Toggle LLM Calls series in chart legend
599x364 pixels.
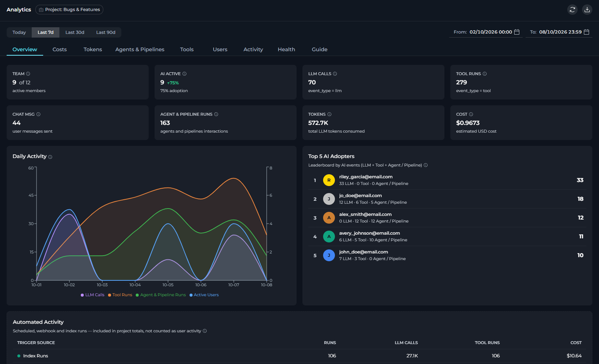pyautogui.click(x=93, y=295)
